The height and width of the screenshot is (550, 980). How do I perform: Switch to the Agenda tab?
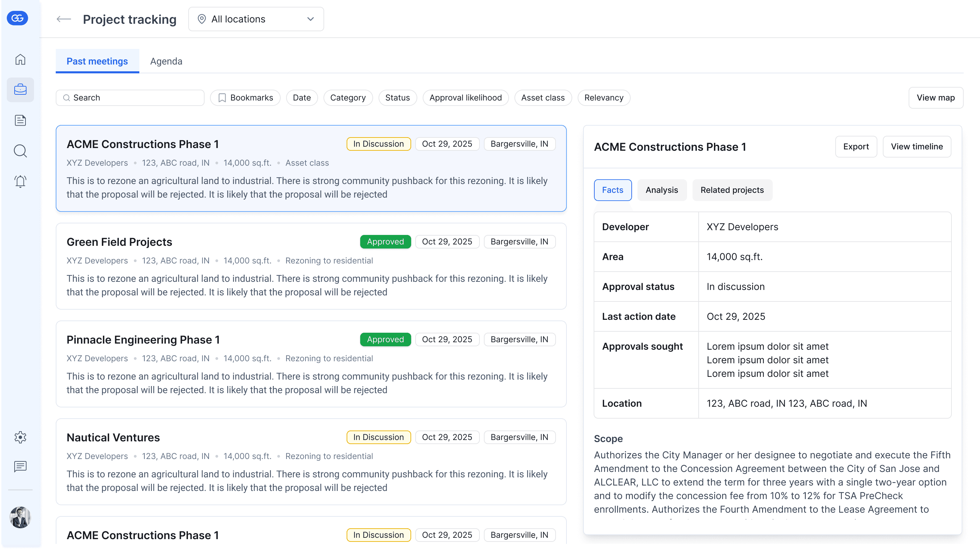166,61
